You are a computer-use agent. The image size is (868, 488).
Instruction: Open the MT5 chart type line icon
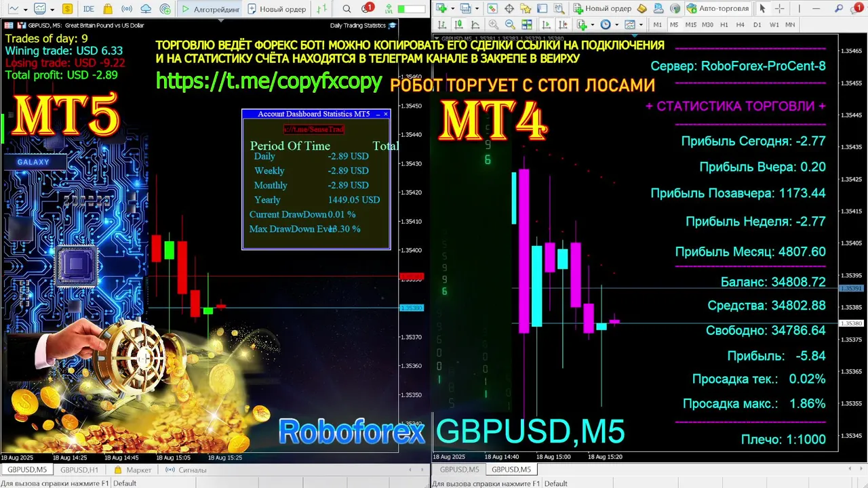pyautogui.click(x=13, y=9)
